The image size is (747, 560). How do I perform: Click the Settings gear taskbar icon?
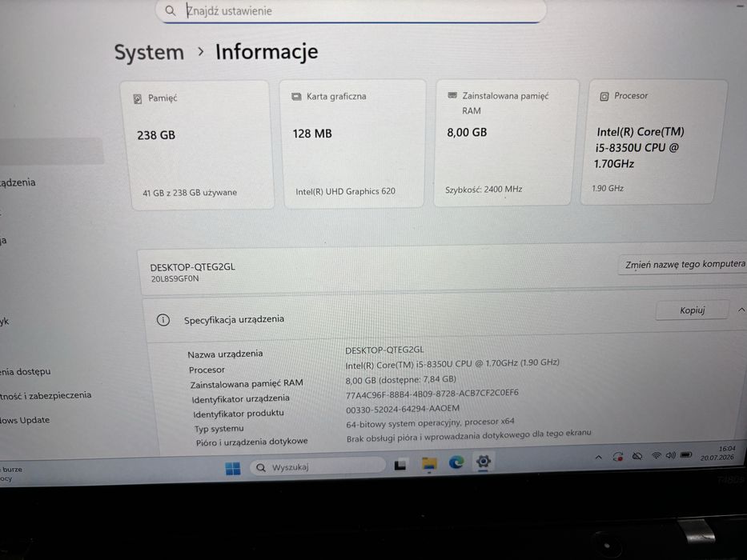483,461
